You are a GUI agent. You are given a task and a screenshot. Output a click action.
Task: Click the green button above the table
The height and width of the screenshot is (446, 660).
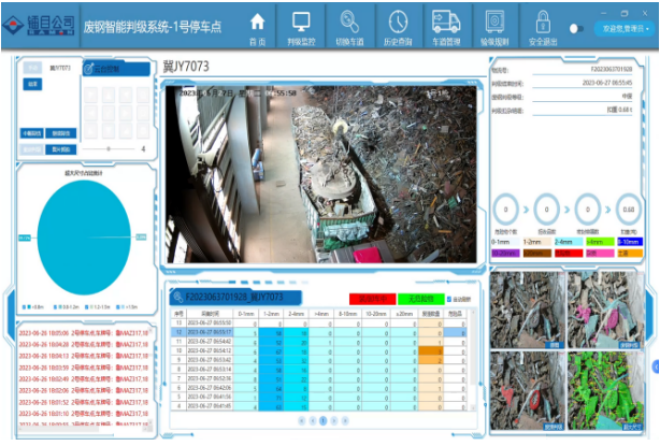pos(416,298)
